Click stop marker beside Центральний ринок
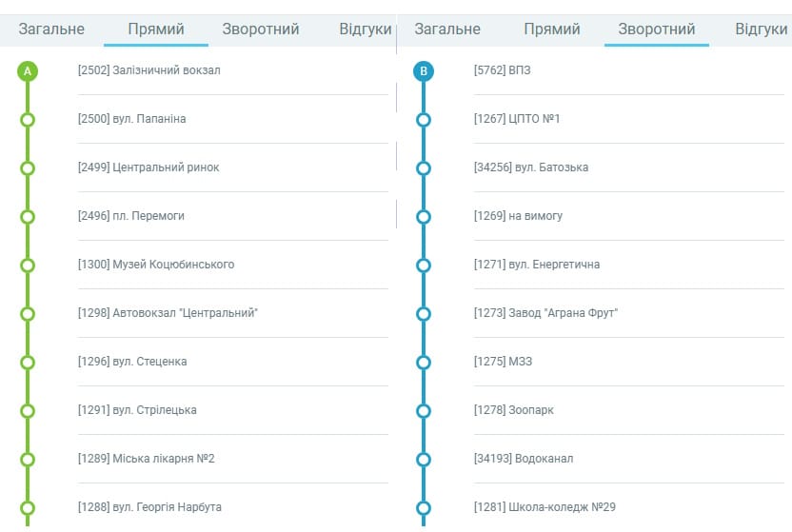The height and width of the screenshot is (532, 792). tap(28, 167)
